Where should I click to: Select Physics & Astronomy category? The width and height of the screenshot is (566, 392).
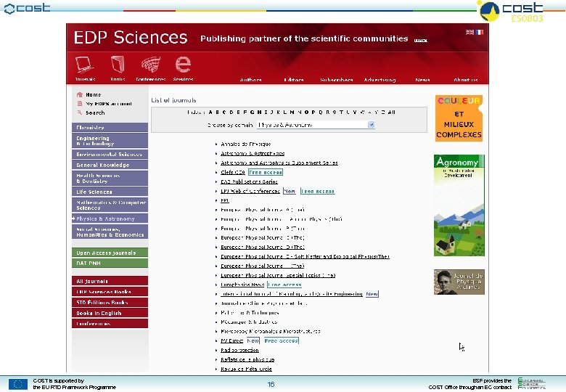click(x=110, y=219)
